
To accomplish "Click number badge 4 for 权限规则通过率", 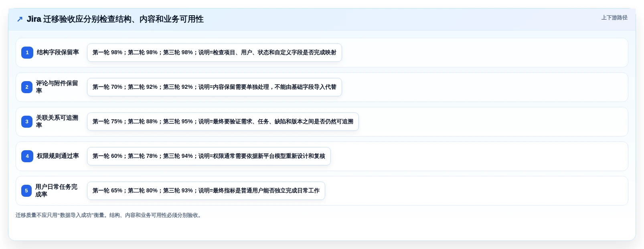I will 27,156.
